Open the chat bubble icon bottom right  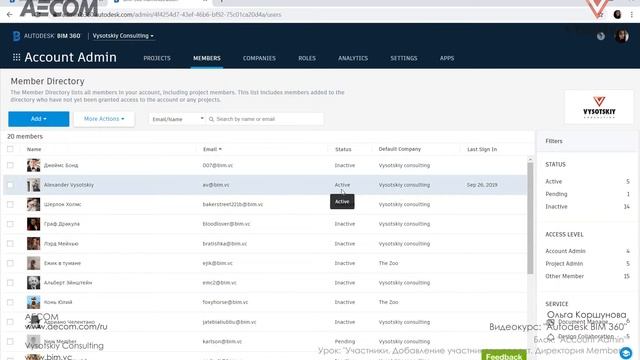626,353
